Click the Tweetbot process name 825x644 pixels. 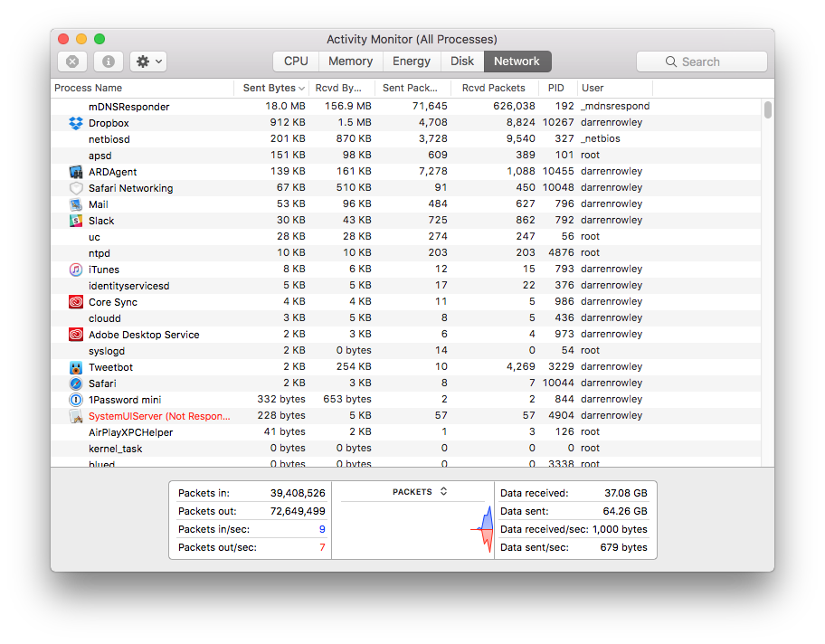[x=111, y=367]
